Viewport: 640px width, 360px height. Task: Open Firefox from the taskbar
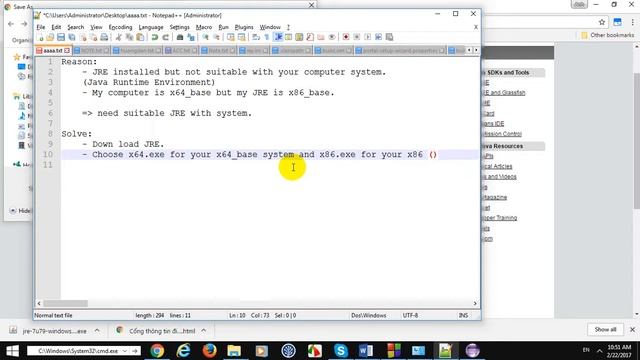tap(209, 351)
